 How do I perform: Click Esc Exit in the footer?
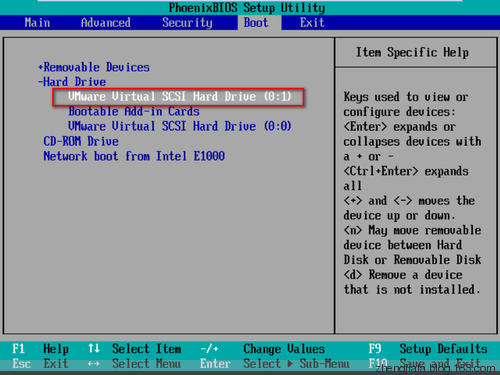40,364
